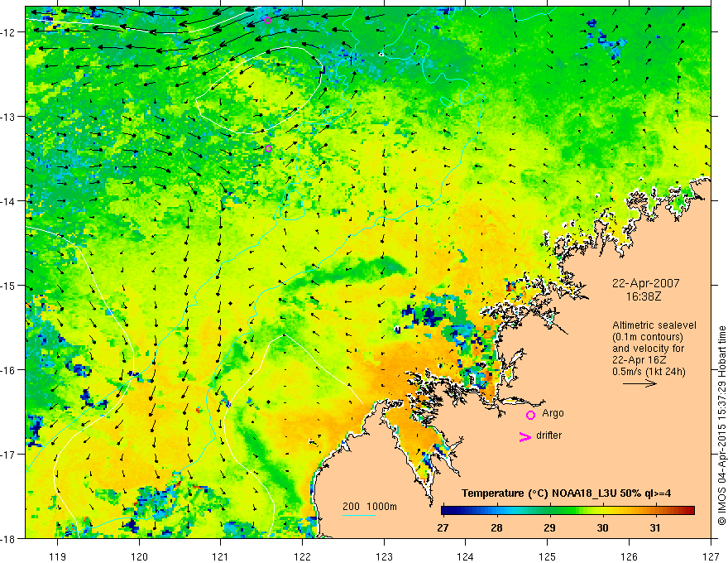
Task: Click the latitude axis label -18
Action: [9, 538]
